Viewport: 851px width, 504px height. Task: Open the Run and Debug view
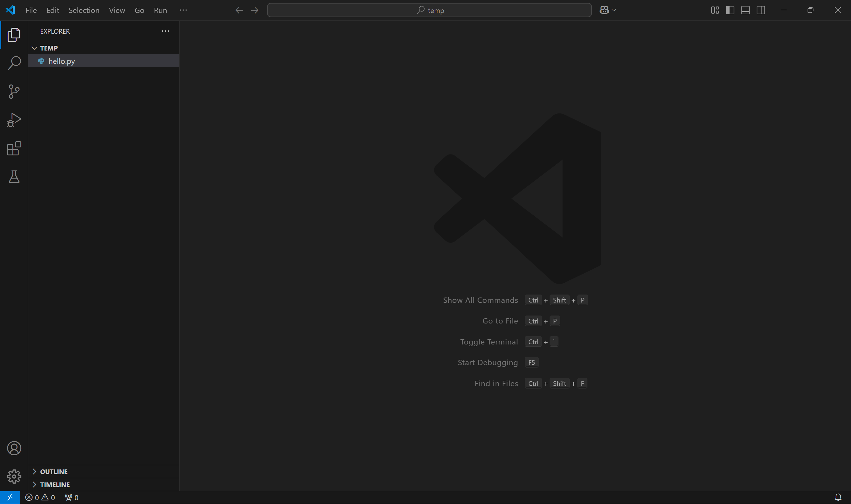(x=14, y=120)
